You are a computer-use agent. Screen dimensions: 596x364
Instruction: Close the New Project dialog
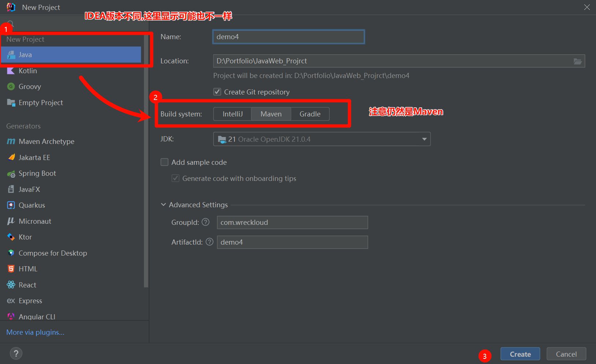tap(587, 7)
